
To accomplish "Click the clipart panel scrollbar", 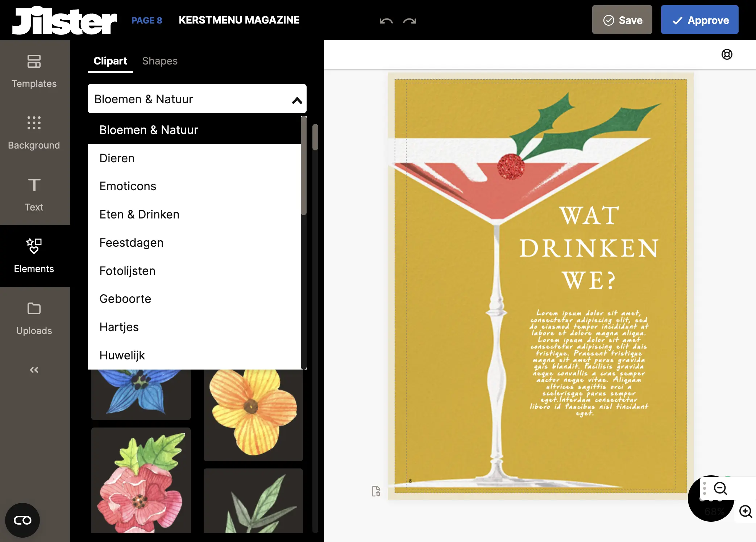I will coord(315,137).
